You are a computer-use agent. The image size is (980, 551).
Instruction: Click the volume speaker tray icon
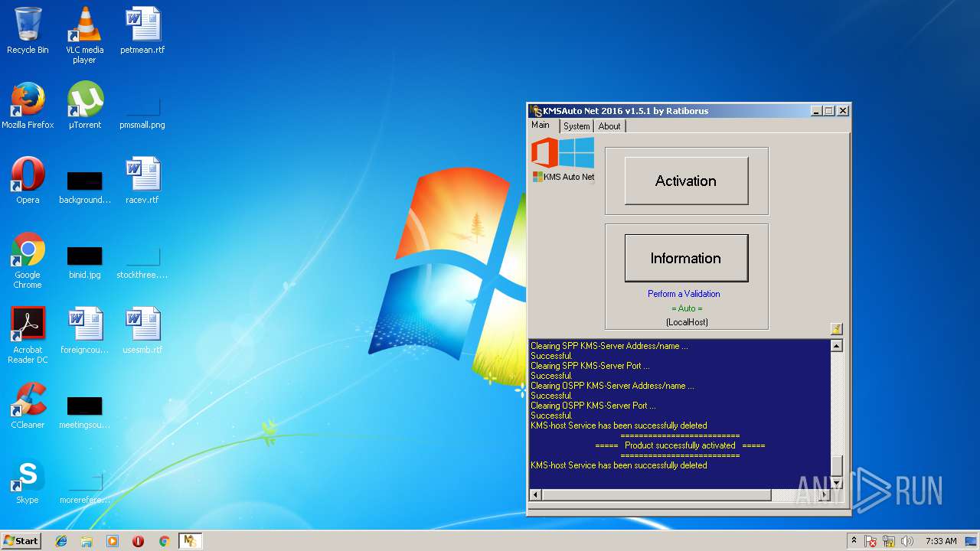pos(907,541)
